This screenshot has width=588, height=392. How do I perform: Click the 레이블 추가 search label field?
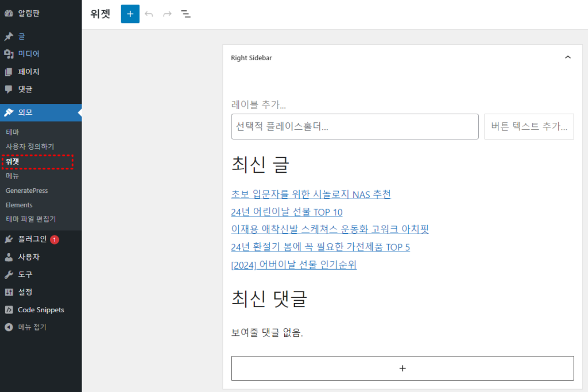pos(259,104)
